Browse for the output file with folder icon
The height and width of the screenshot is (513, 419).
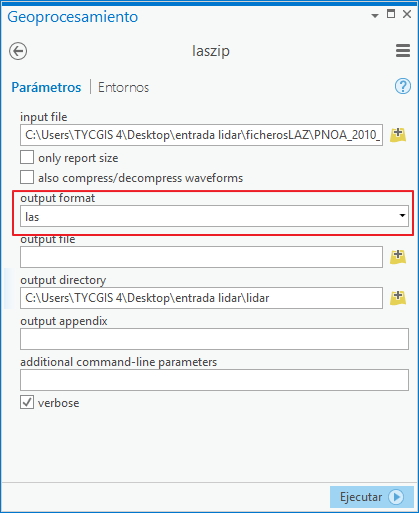pyautogui.click(x=398, y=257)
